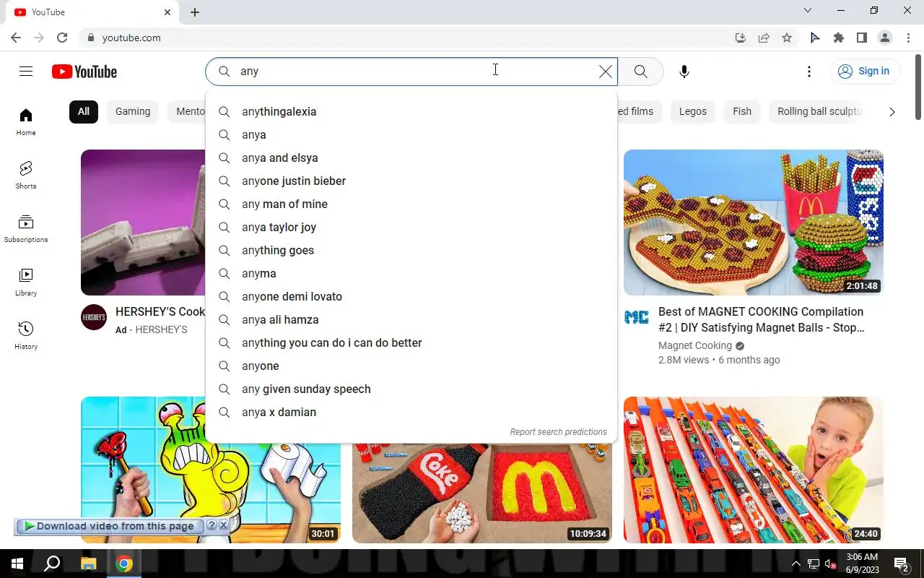The height and width of the screenshot is (578, 924).
Task: Open the notification center in taskbar
Action: [902, 564]
